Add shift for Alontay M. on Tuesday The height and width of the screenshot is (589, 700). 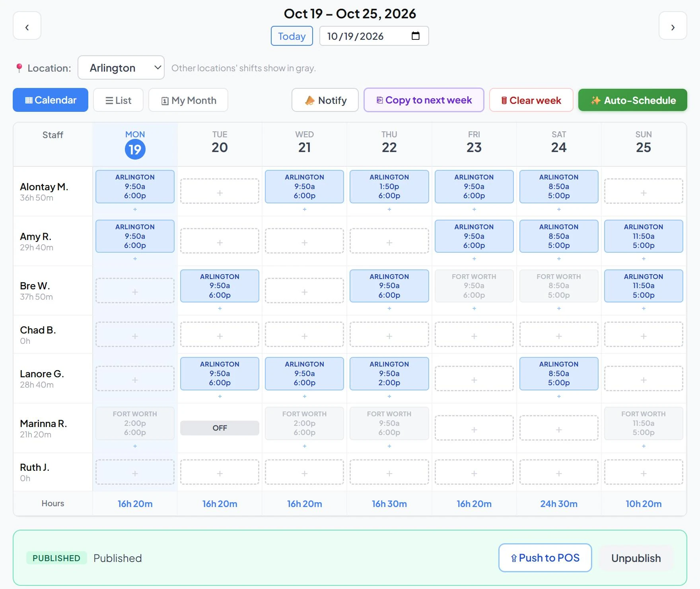220,191
